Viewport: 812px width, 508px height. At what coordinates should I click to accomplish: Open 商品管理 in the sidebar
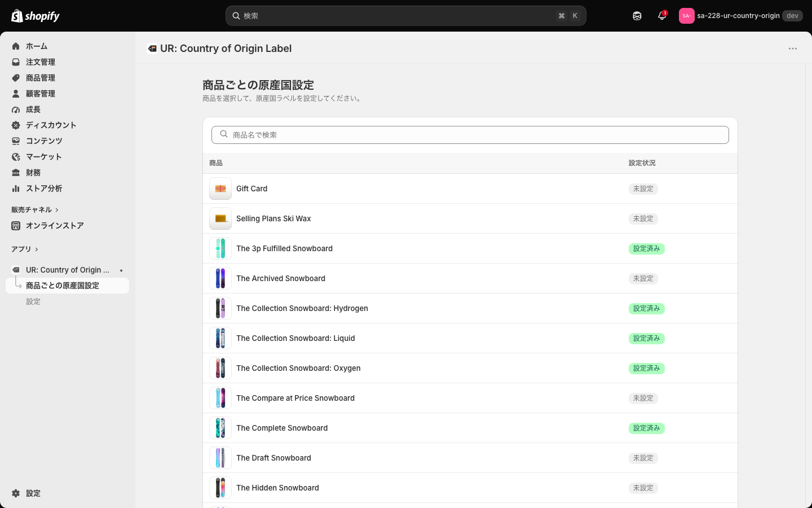coord(68,78)
